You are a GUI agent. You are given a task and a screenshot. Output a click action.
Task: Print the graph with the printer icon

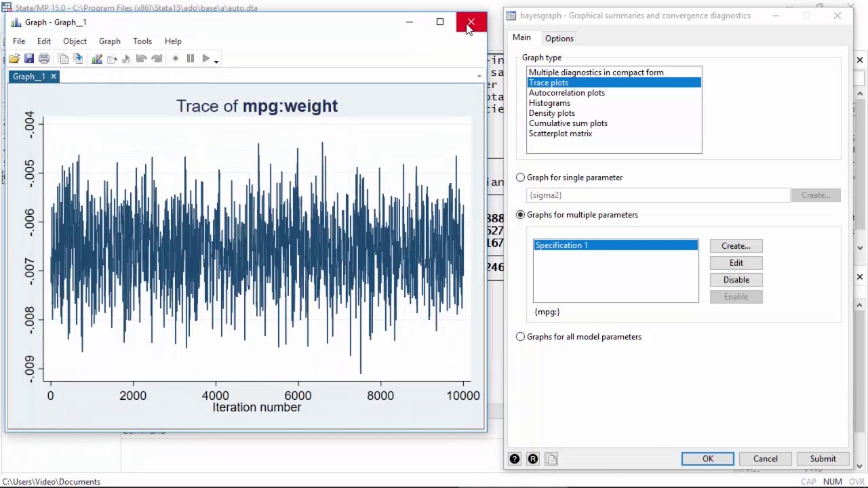pyautogui.click(x=44, y=59)
